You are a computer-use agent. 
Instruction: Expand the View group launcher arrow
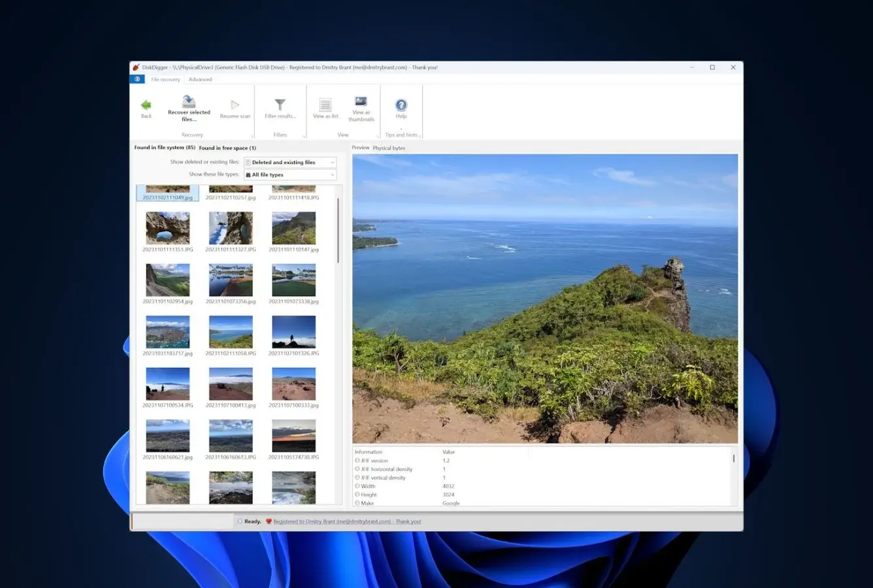click(378, 136)
